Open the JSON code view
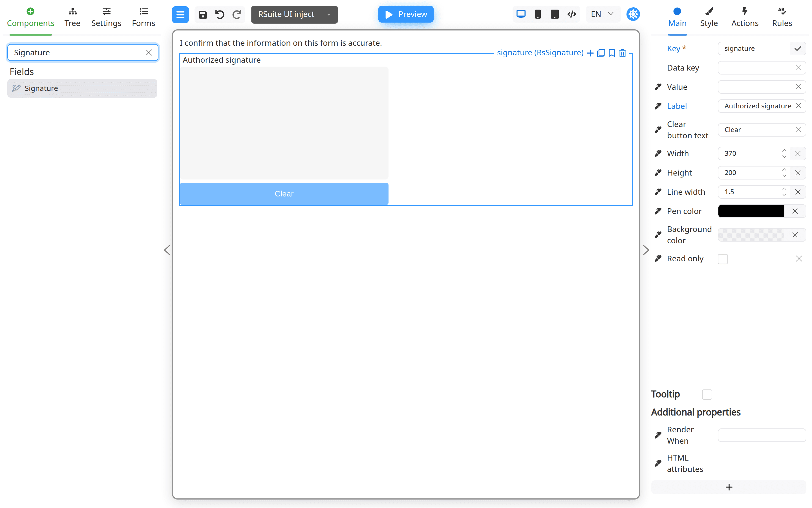812x508 pixels. tap(572, 14)
